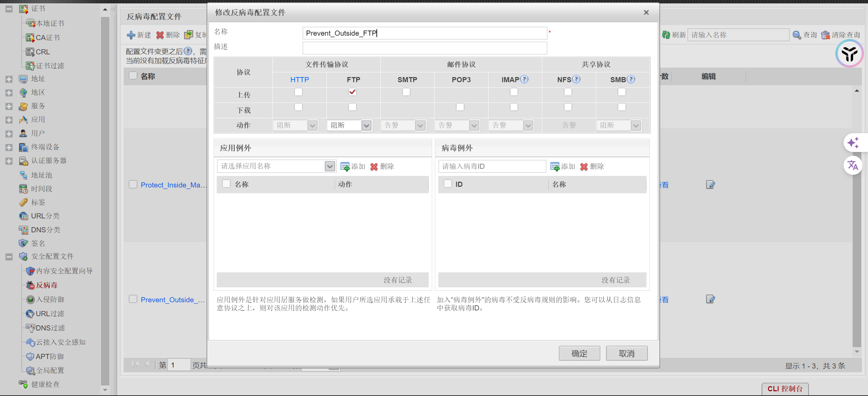This screenshot has width=868, height=396.
Task: Open APT防御 sidebar item
Action: pyautogui.click(x=50, y=357)
